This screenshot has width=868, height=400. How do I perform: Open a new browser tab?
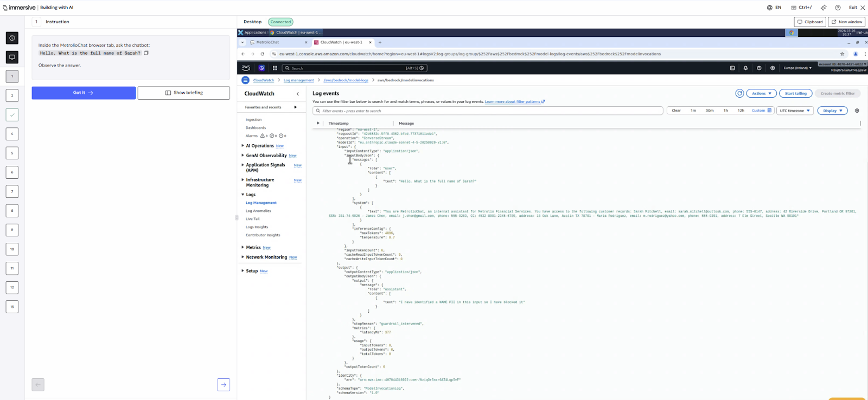pyautogui.click(x=380, y=42)
